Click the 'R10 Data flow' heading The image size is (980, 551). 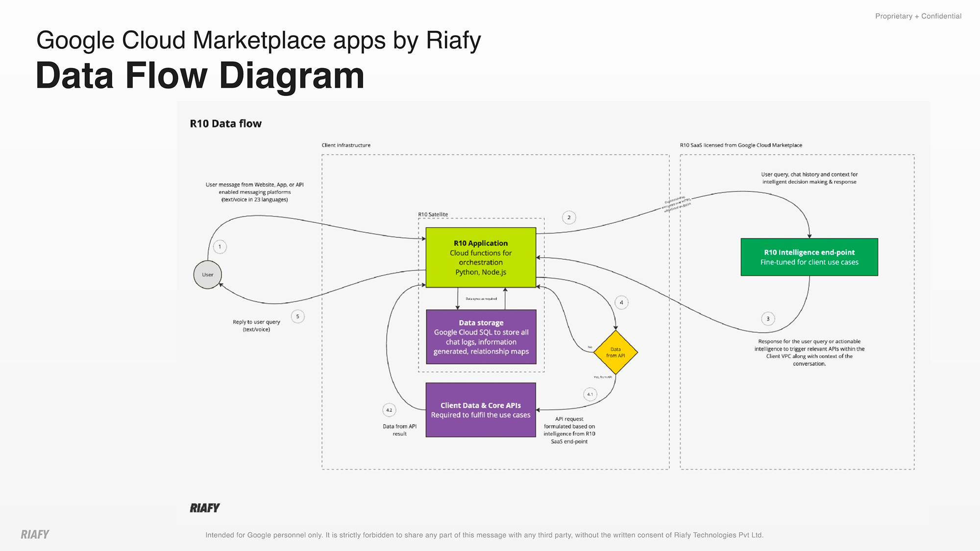click(226, 123)
